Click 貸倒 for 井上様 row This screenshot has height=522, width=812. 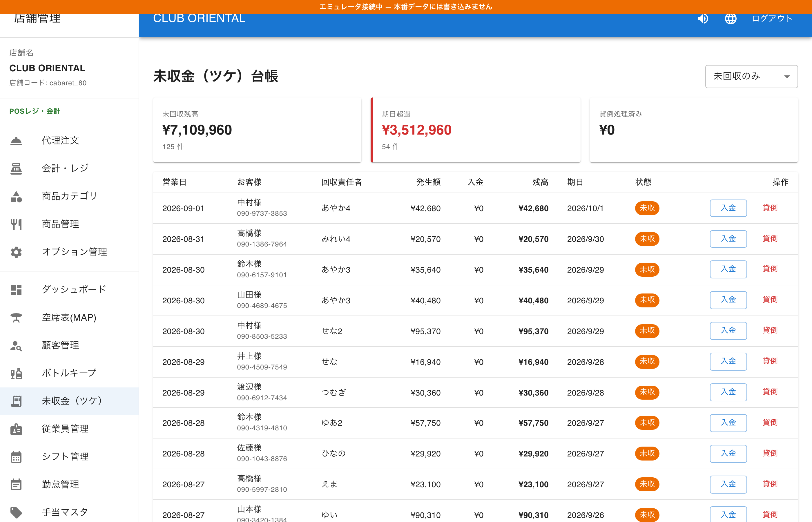click(x=770, y=361)
